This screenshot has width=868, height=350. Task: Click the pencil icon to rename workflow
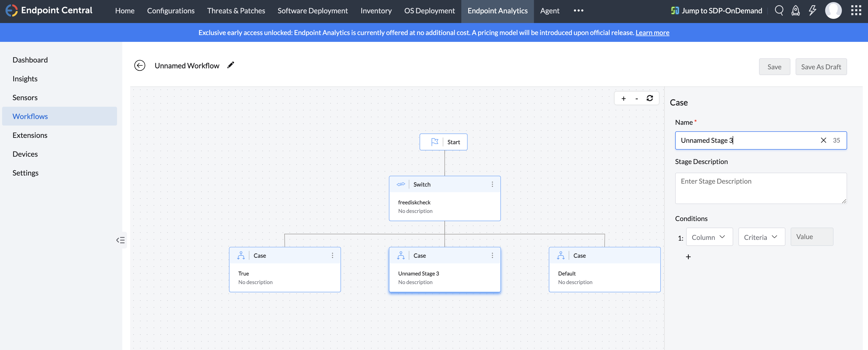coord(230,65)
